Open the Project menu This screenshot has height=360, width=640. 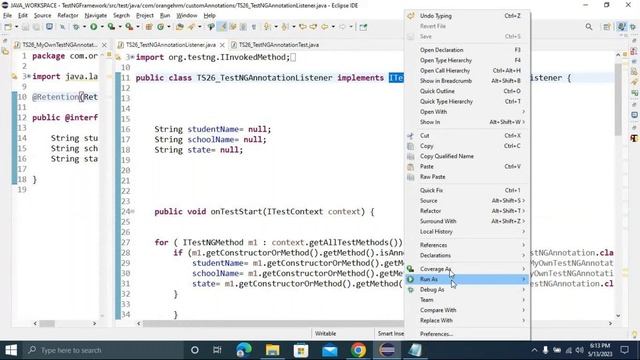coord(144,16)
